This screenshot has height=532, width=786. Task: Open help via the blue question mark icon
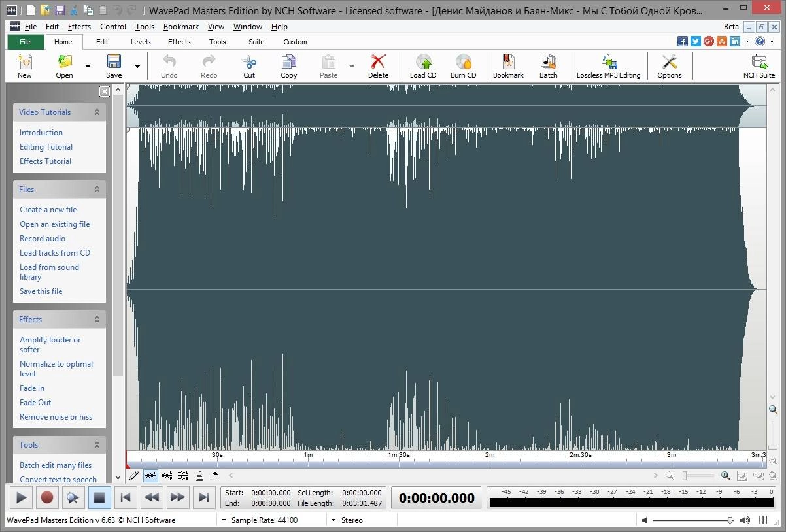[760, 41]
